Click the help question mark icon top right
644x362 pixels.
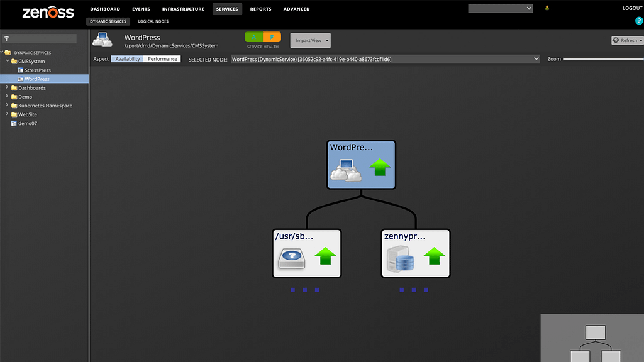(639, 20)
